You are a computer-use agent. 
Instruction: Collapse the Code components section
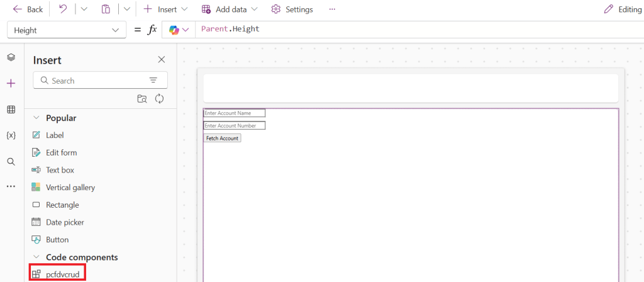pyautogui.click(x=35, y=257)
